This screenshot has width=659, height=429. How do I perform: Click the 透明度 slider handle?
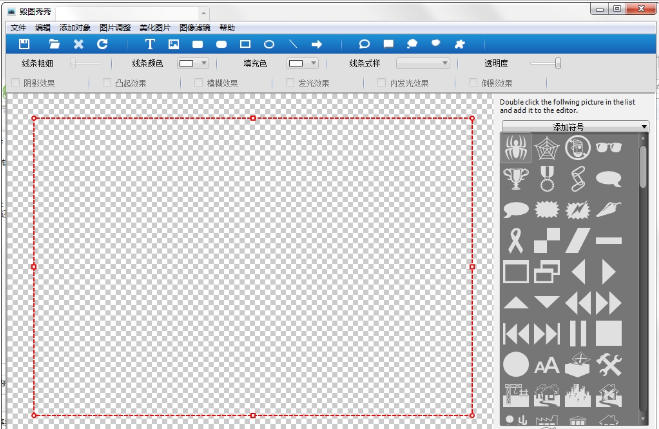pos(557,63)
